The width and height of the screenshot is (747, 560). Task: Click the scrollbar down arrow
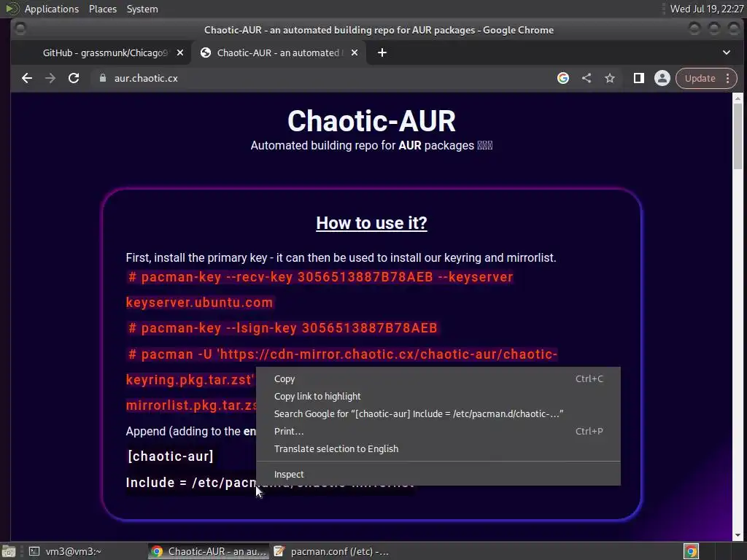738,536
